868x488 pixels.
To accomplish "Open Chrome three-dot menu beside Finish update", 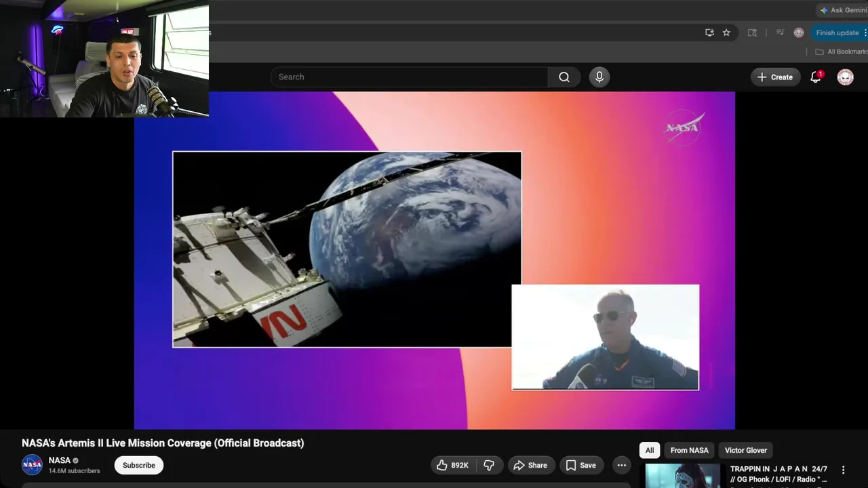I will point(865,33).
